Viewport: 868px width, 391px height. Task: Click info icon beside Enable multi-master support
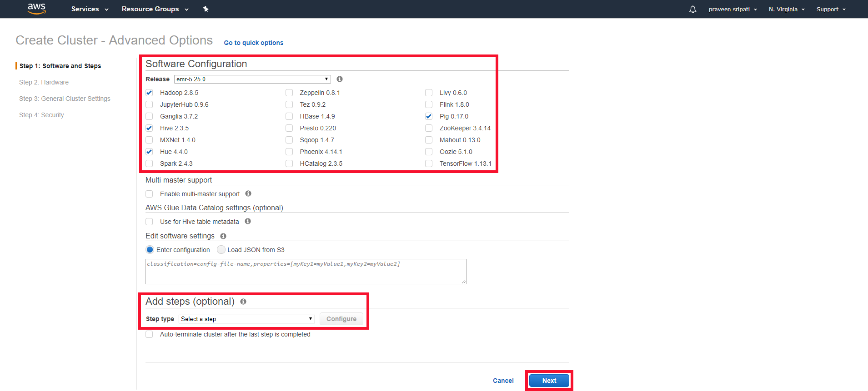pyautogui.click(x=248, y=193)
